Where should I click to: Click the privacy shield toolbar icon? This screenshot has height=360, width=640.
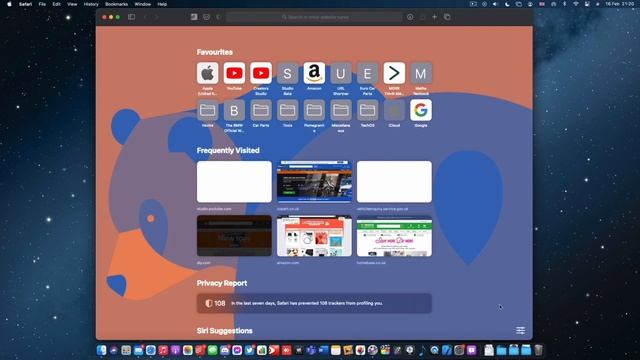(218, 17)
